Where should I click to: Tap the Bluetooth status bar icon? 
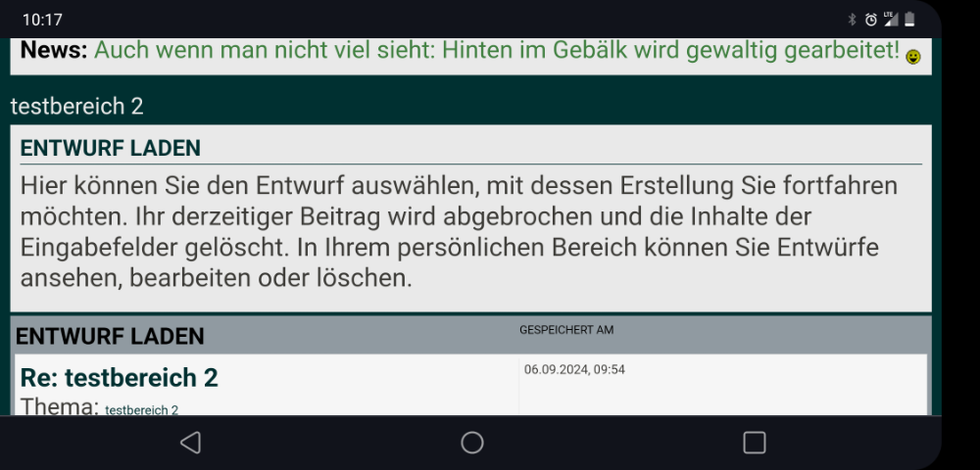coord(852,20)
